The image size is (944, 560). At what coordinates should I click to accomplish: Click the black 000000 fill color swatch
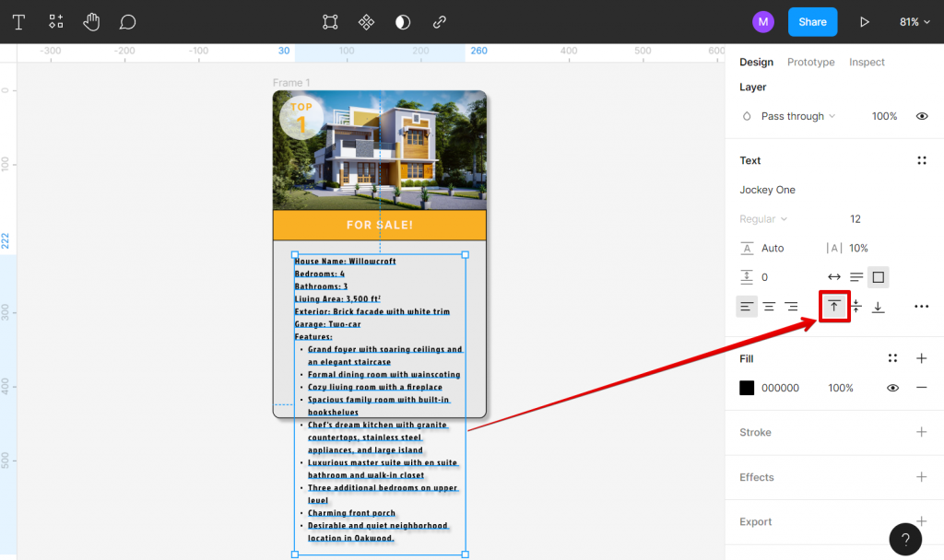[x=745, y=388]
